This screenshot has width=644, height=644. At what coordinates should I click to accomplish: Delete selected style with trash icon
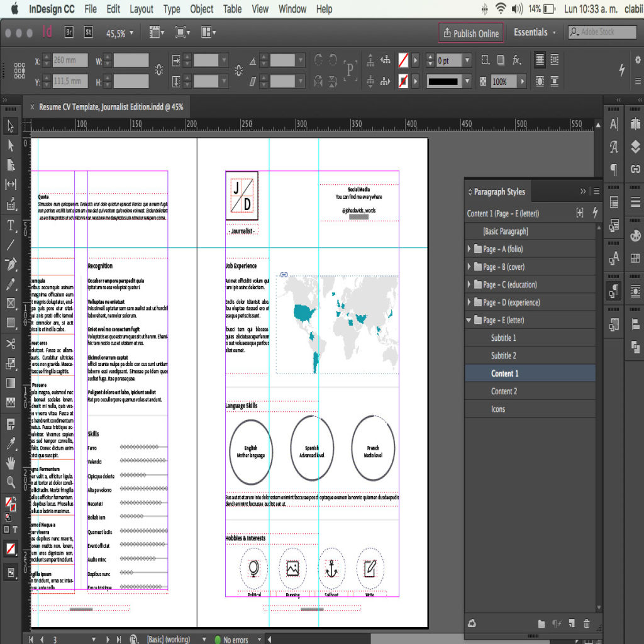[x=586, y=623]
